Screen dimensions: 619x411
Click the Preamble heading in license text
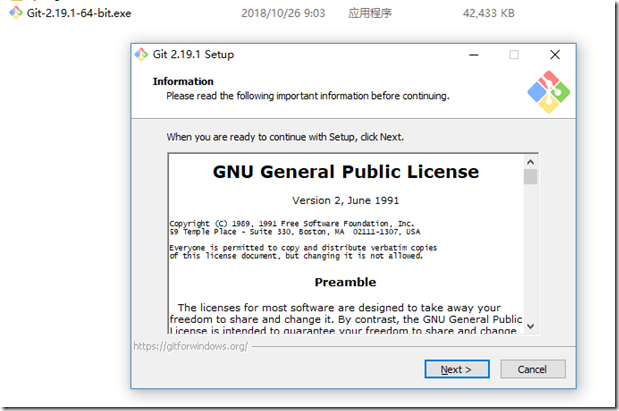[x=345, y=282]
